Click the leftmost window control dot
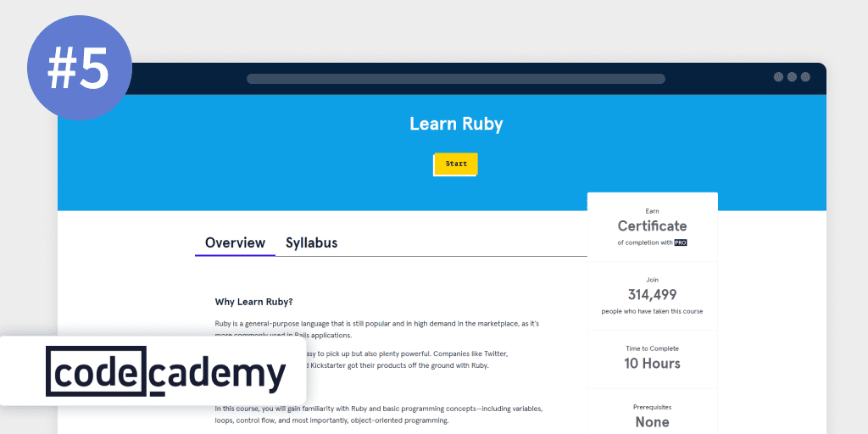 click(778, 77)
